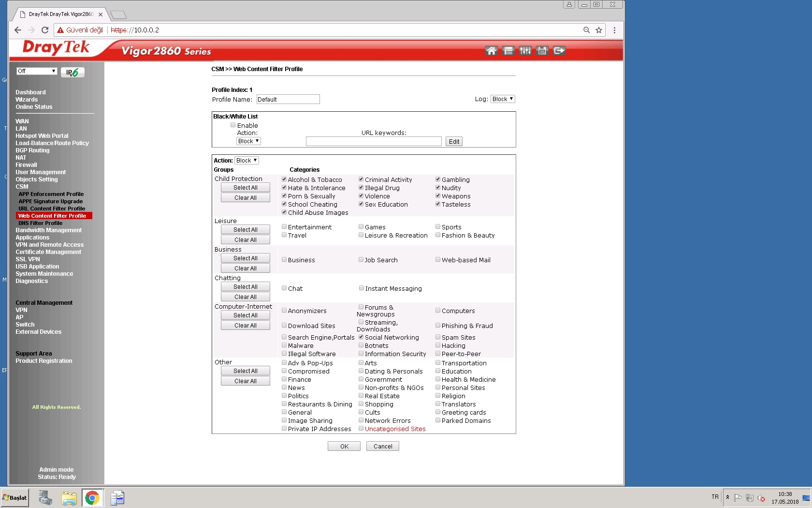Uncheck the Gambling category checkbox
The height and width of the screenshot is (508, 812).
438,179
